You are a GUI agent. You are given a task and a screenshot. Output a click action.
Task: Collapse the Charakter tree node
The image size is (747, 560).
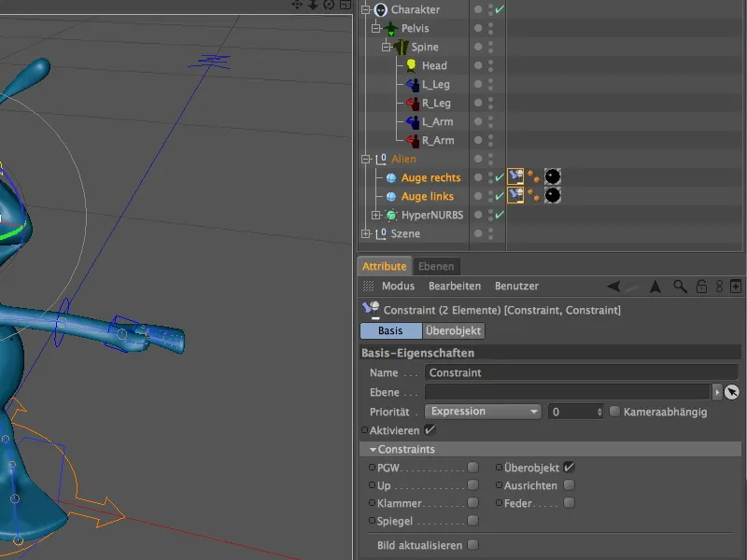pos(366,9)
